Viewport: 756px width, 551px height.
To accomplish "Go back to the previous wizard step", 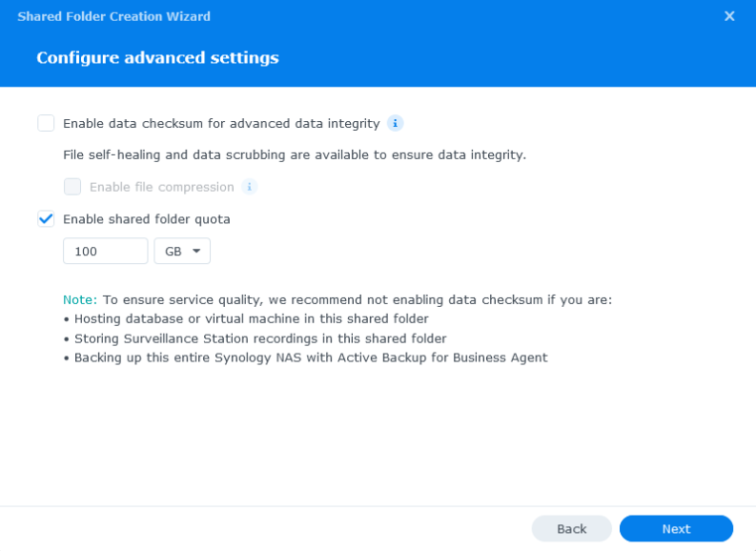I will pyautogui.click(x=572, y=529).
